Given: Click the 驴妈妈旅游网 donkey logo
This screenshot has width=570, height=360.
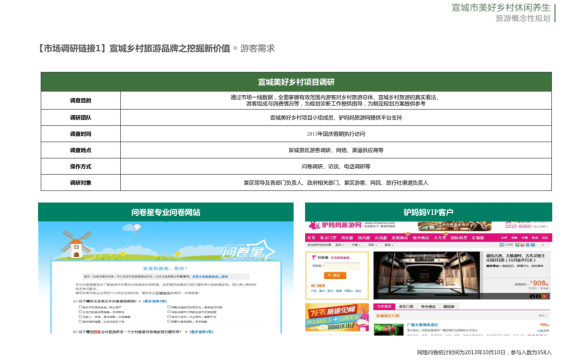Looking at the screenshot, I should [314, 226].
